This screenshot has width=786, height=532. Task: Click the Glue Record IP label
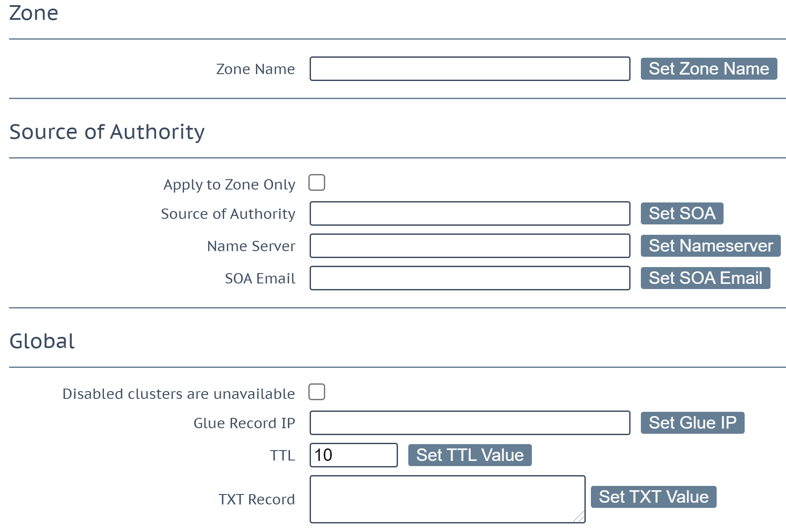click(244, 423)
